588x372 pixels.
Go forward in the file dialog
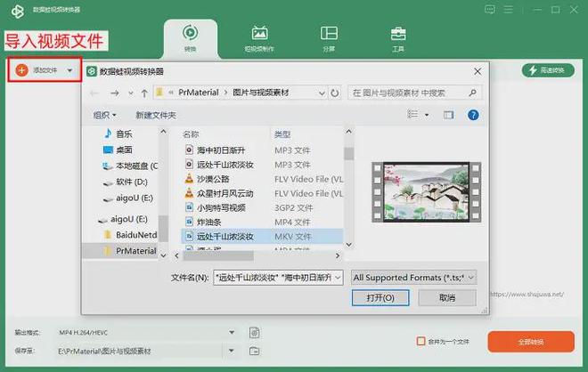115,93
